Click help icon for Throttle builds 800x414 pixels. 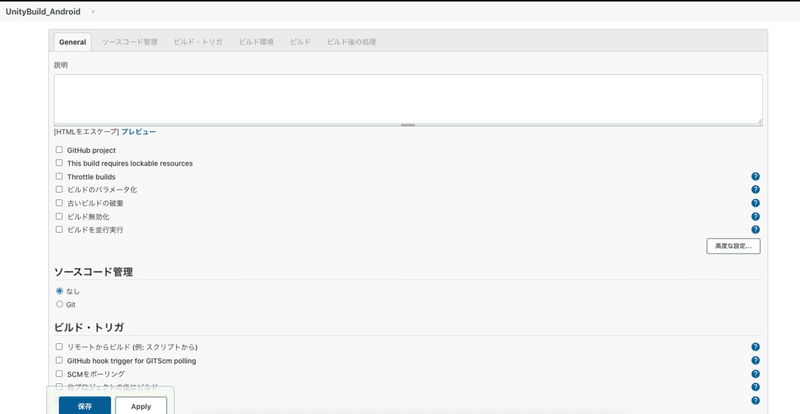click(755, 176)
